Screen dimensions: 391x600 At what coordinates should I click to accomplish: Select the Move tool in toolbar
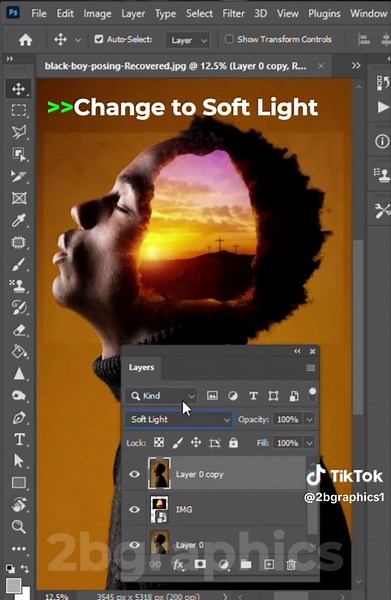point(18,89)
